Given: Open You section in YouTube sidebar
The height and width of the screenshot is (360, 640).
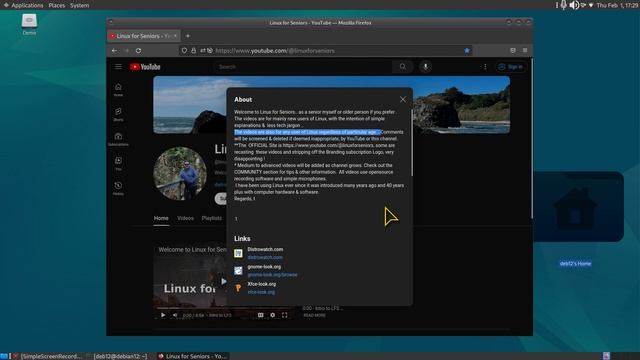Looking at the screenshot, I should pos(118,164).
